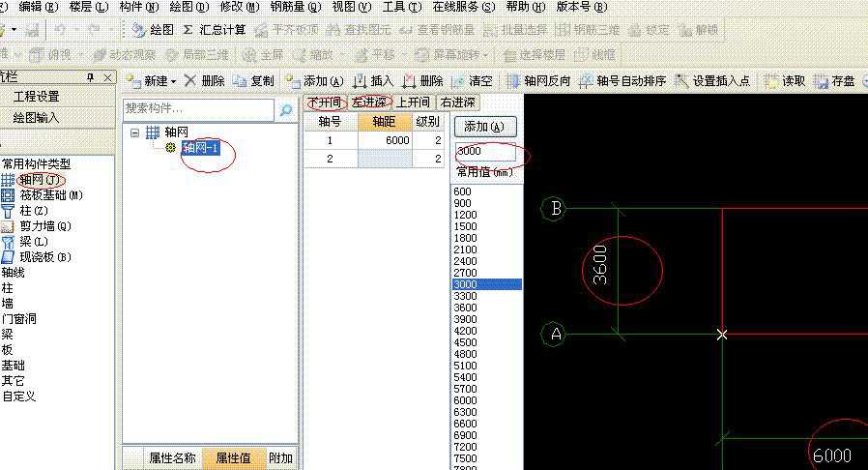This screenshot has height=470, width=868.
Task: Switch to the 右进深 tab
Action: 458,103
